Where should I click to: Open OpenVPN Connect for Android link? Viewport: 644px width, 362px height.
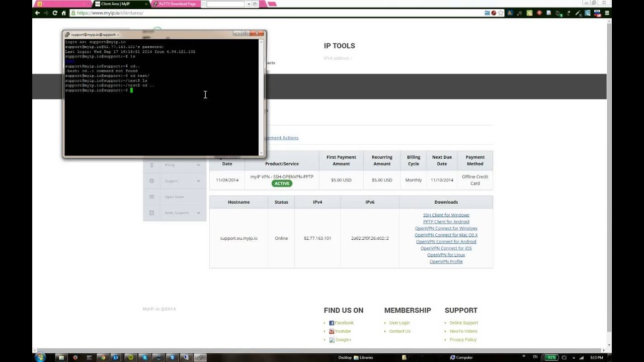[446, 242]
